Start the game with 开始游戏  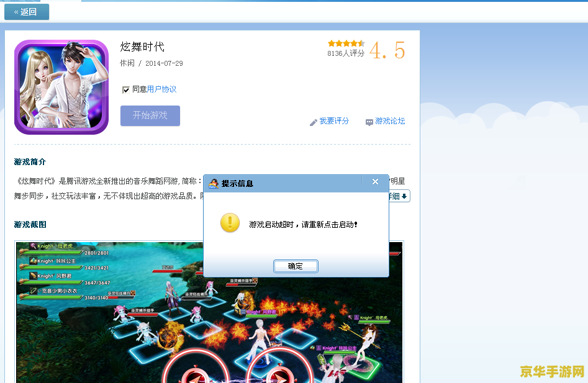(150, 115)
